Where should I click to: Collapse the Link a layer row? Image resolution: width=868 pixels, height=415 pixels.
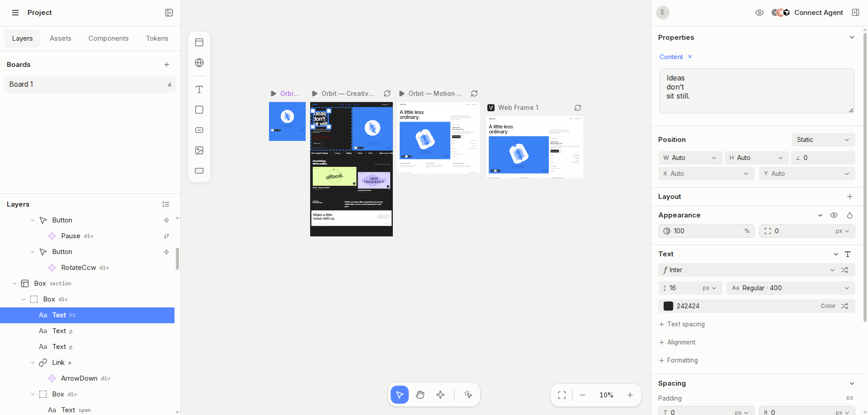tap(33, 363)
